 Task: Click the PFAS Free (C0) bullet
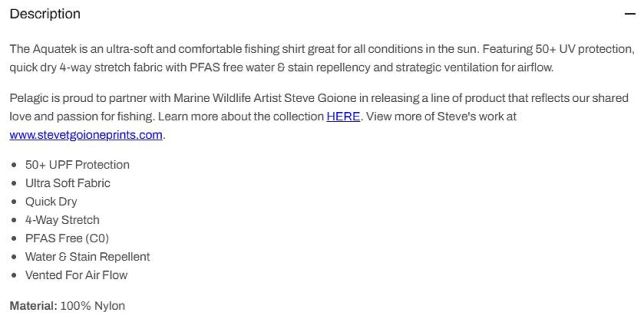(x=67, y=238)
